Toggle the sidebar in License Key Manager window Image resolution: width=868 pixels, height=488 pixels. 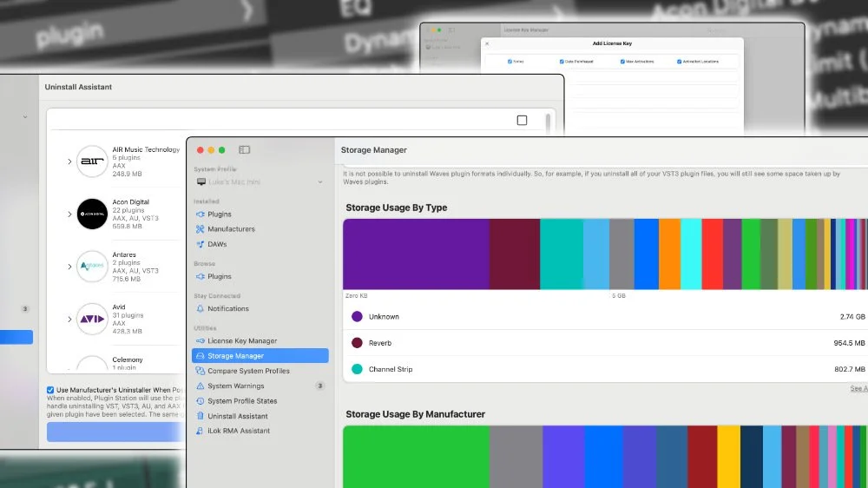point(451,30)
